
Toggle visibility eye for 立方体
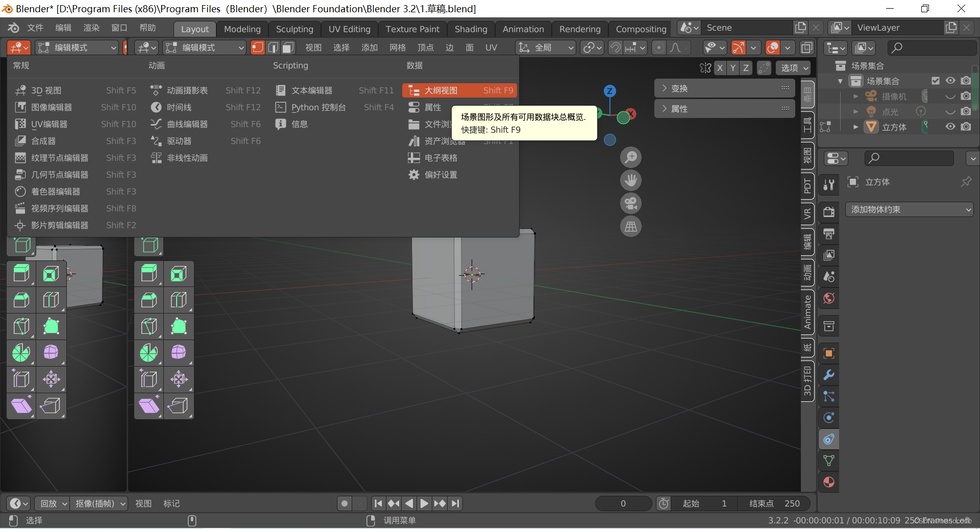coord(950,127)
